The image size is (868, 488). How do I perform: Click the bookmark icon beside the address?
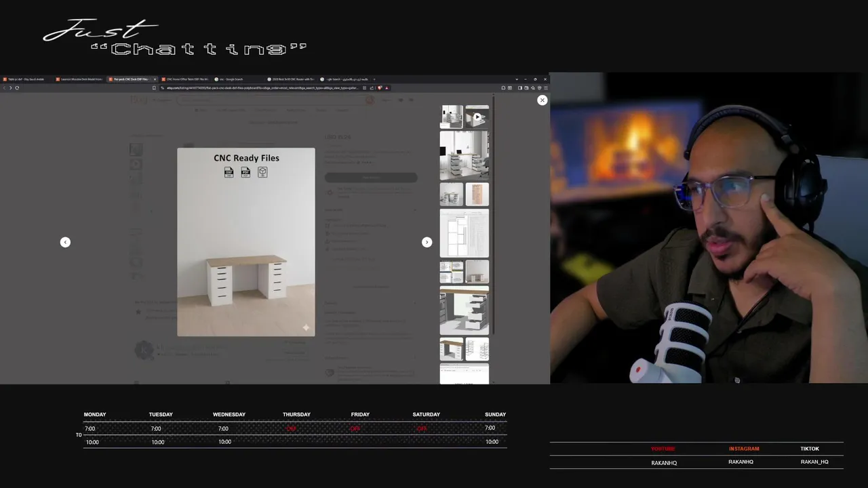click(154, 87)
